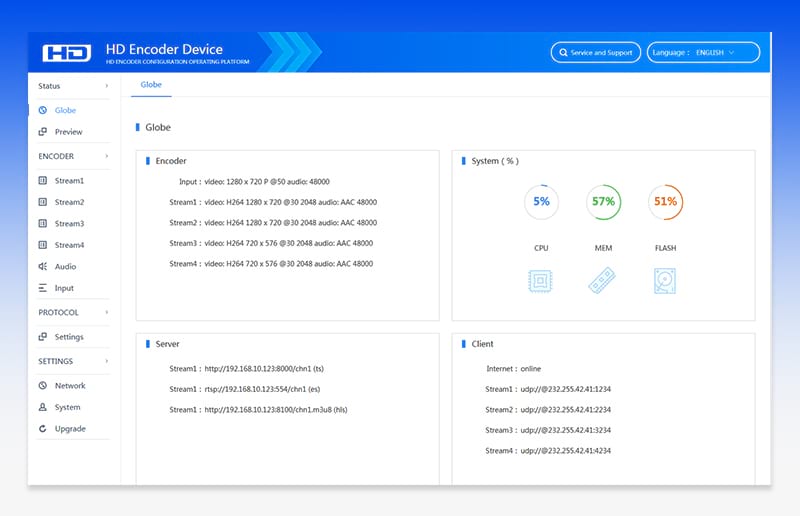Select the Stream1 sidebar icon
Viewport: 800px width, 516px height.
point(43,181)
